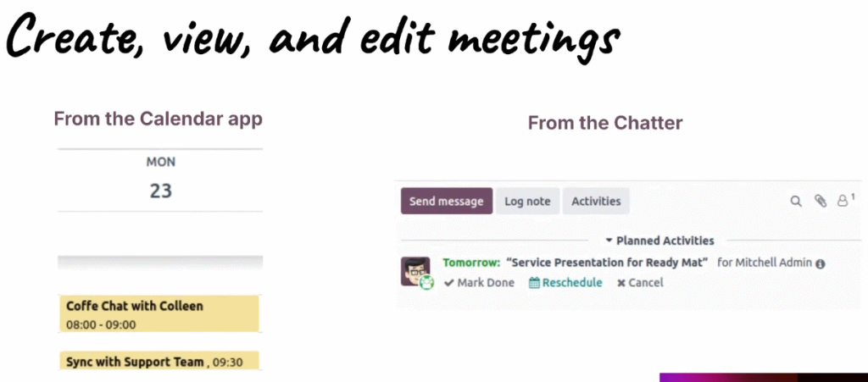This screenshot has width=868, height=382.
Task: Click the green activity badge on avatar
Action: pyautogui.click(x=426, y=283)
